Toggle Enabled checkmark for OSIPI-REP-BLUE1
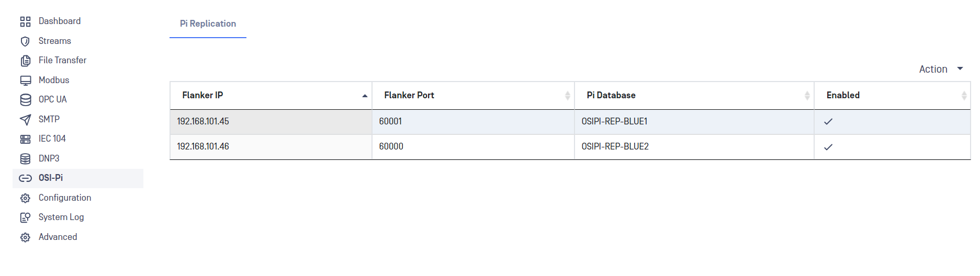This screenshot has width=980, height=276. click(x=828, y=122)
